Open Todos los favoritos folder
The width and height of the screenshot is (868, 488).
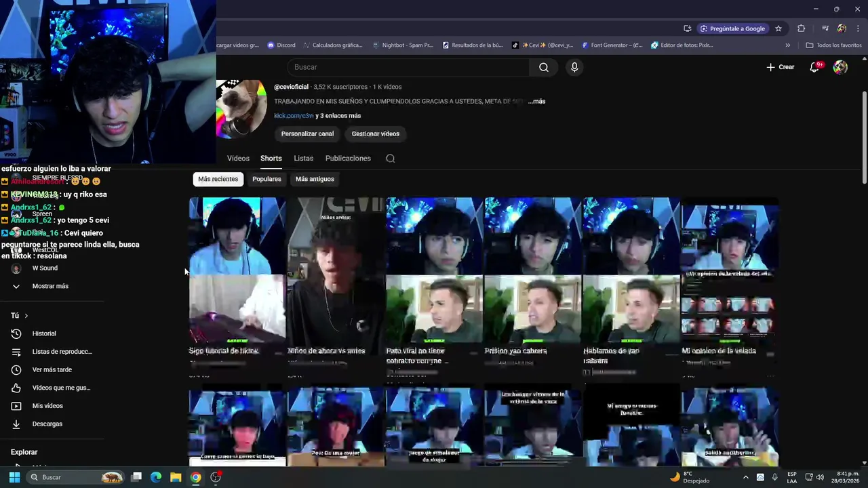point(833,45)
